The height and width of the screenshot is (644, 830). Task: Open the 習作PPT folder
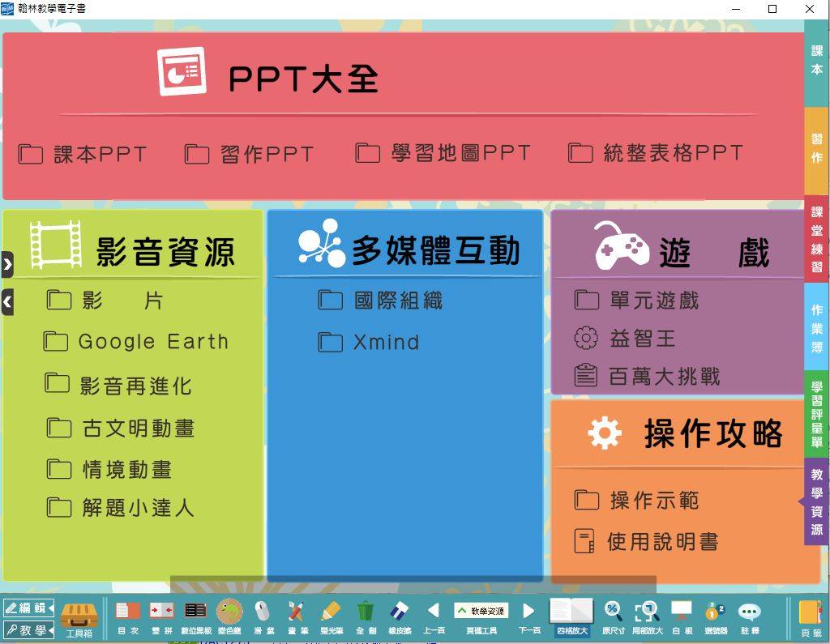point(250,154)
